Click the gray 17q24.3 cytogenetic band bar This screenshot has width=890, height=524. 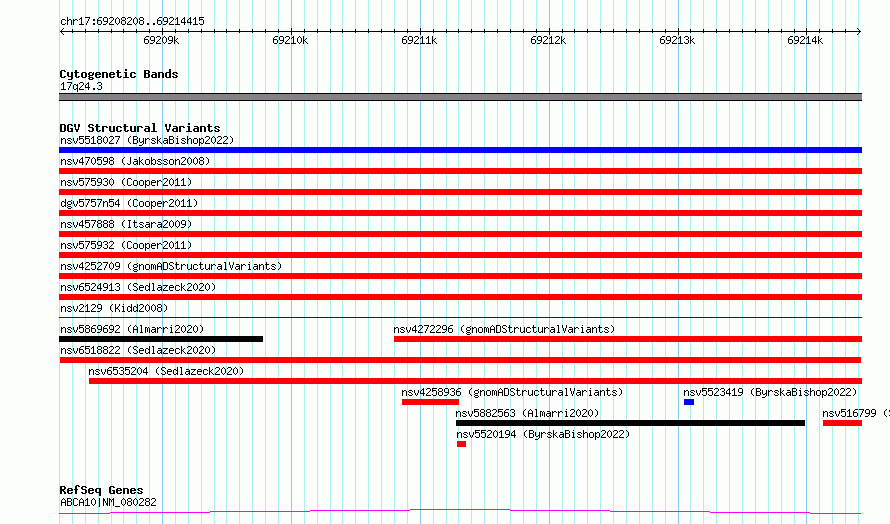(x=460, y=97)
